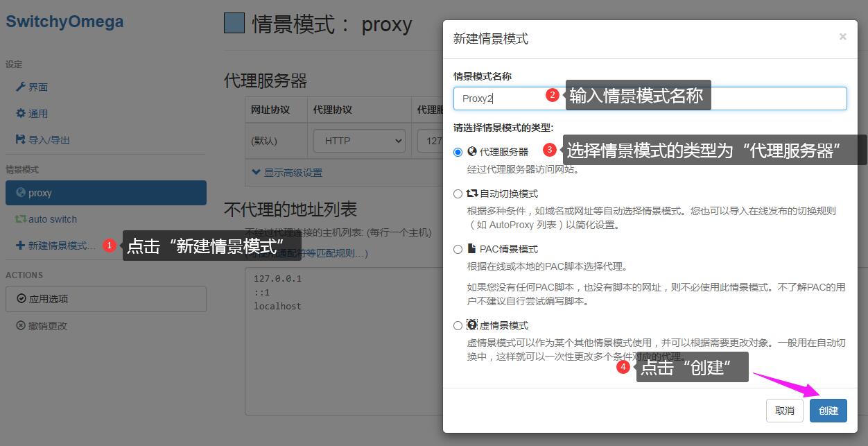The width and height of the screenshot is (868, 446).
Task: Select the 代理服务器 radio button
Action: 458,152
